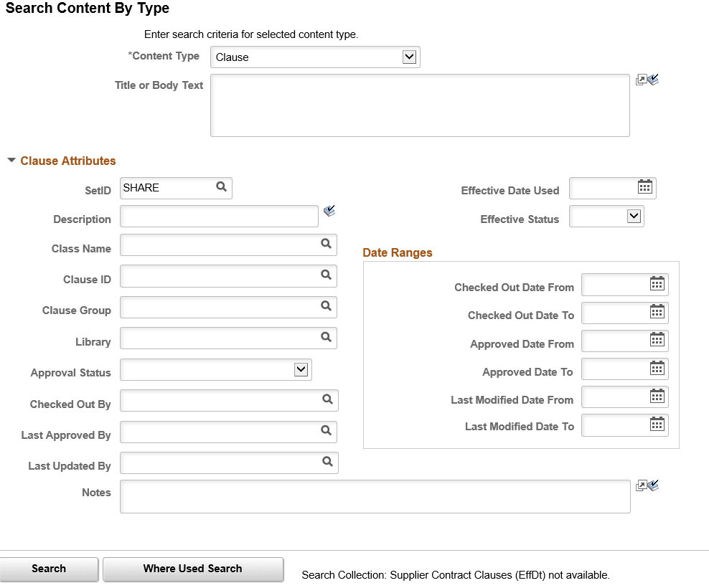Open the Checked Out Date From calendar

pos(657,284)
